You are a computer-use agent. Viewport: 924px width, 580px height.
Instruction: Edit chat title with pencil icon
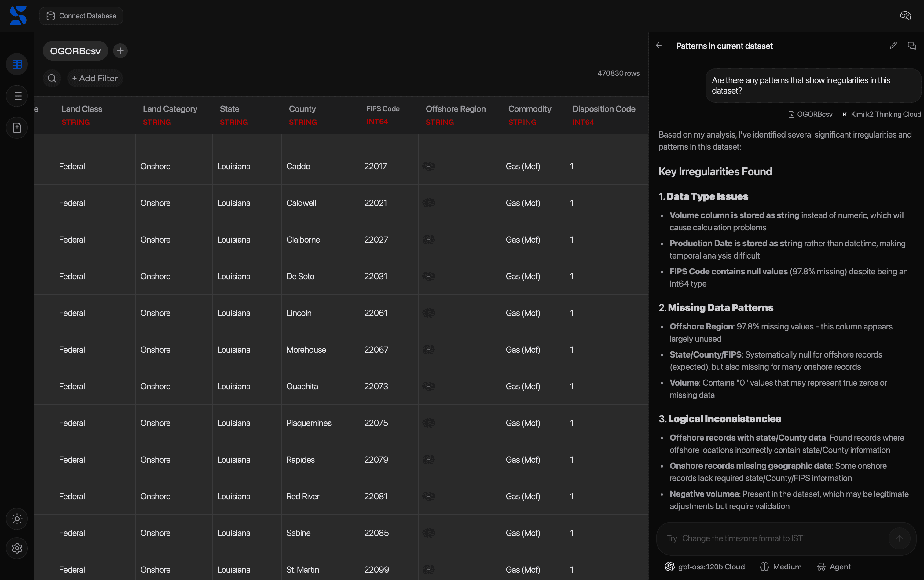click(893, 46)
